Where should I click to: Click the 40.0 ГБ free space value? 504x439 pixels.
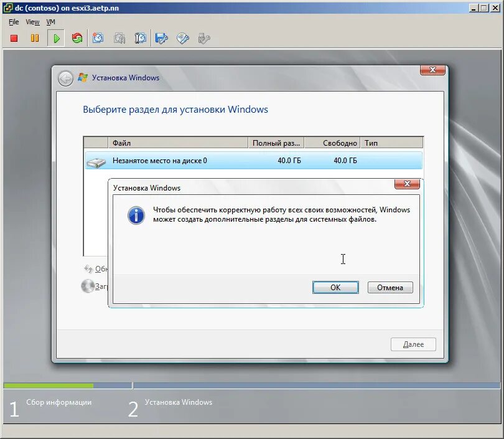(345, 161)
